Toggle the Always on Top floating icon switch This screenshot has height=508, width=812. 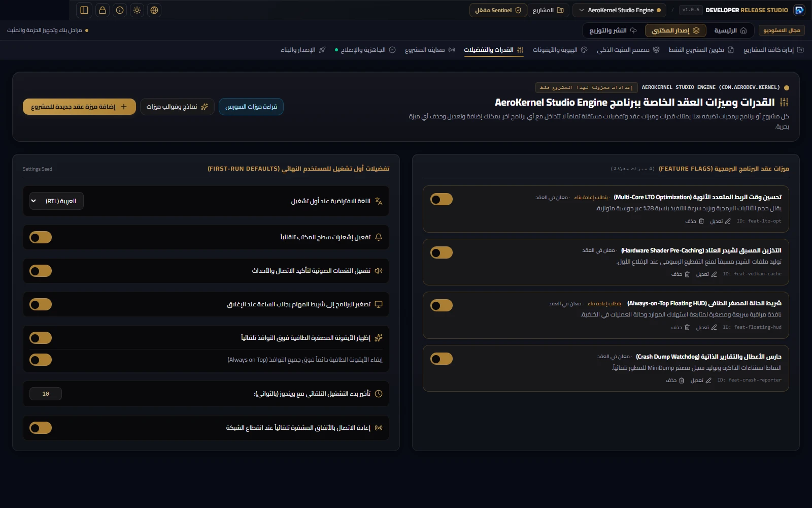pos(41,360)
